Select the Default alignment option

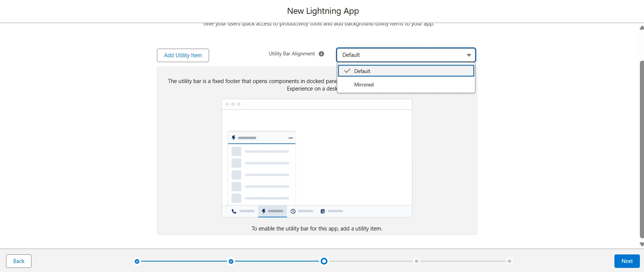[406, 71]
